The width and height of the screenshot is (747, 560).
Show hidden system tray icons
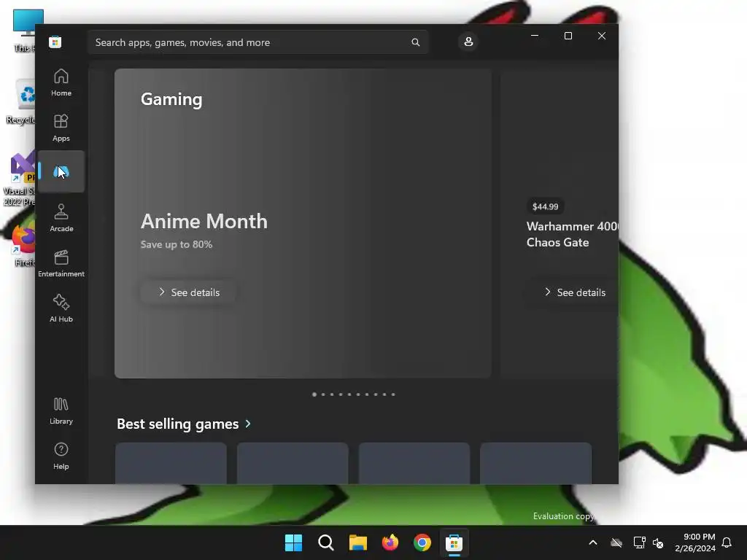click(593, 542)
